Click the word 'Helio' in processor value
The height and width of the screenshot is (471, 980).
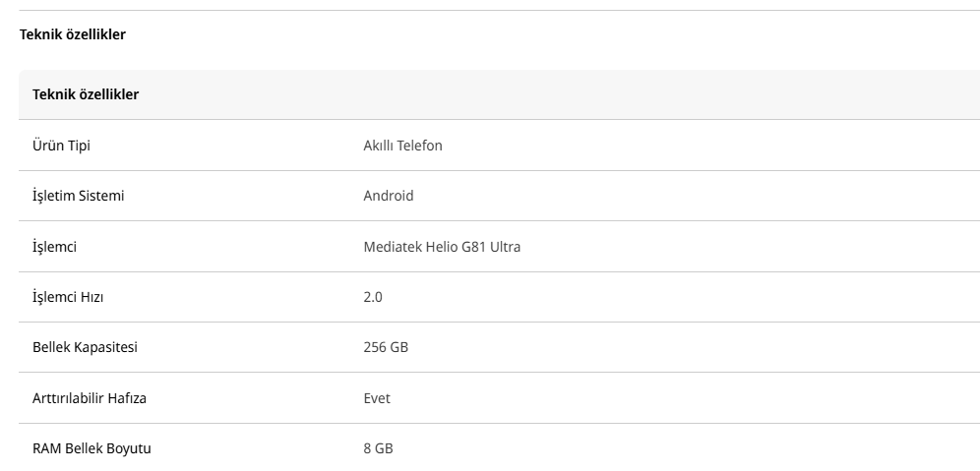(x=442, y=247)
